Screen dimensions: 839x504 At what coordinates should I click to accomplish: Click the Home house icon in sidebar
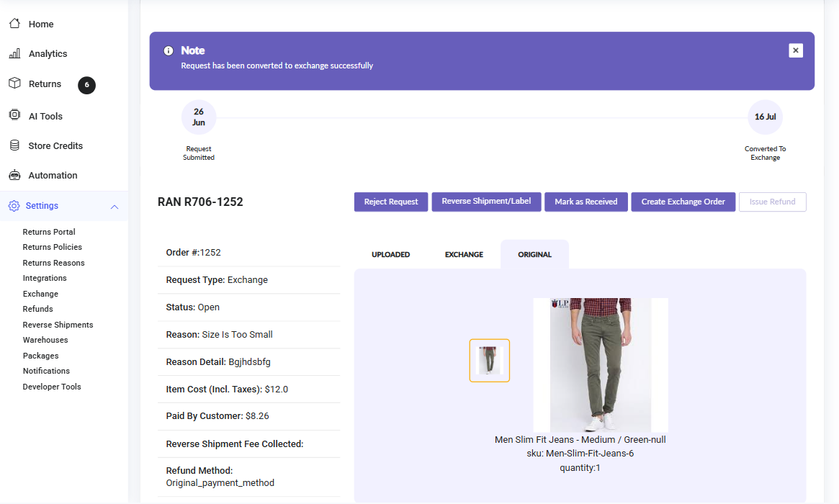tap(14, 24)
